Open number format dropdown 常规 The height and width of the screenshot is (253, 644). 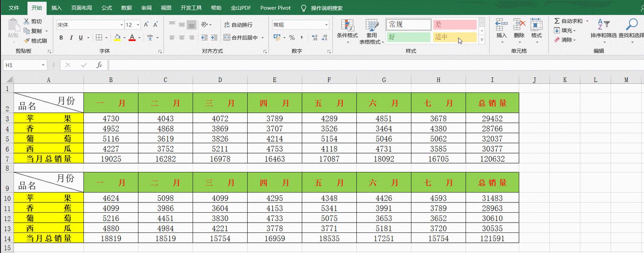point(326,25)
